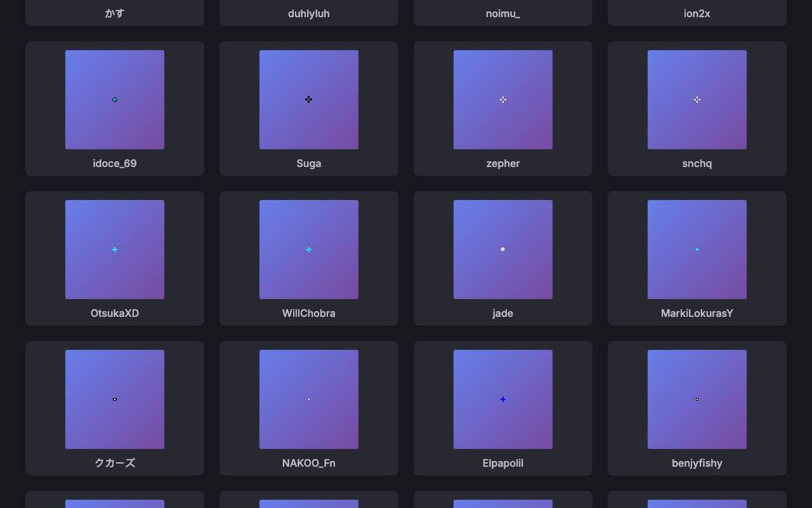Open NAKOO_Fn crosshair preview thumbnail
Screen dimensions: 812x508
point(309,399)
